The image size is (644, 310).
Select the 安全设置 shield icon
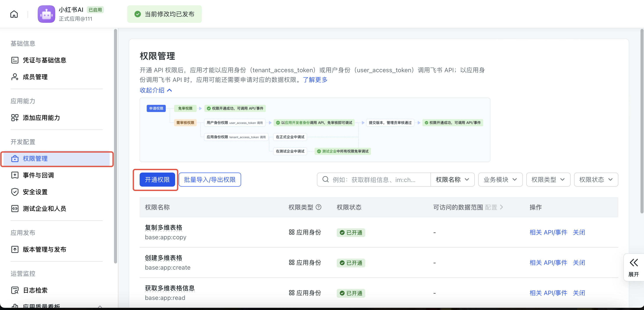coord(15,192)
